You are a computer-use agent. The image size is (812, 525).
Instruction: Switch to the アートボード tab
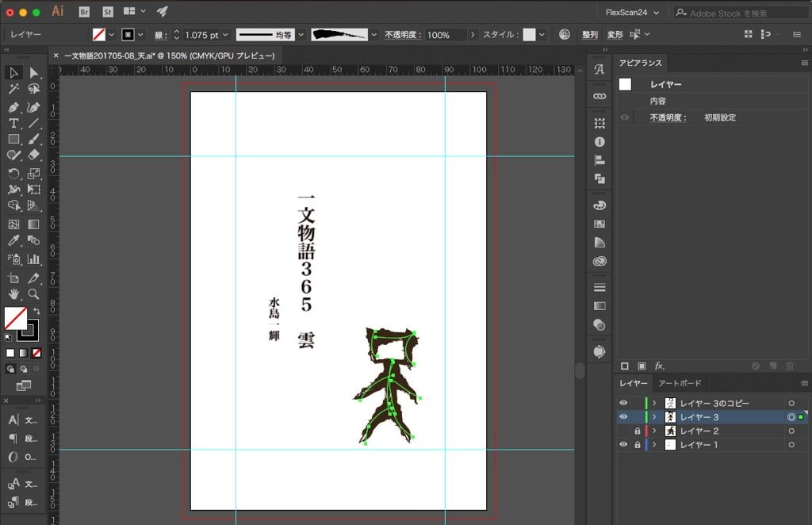pos(680,383)
